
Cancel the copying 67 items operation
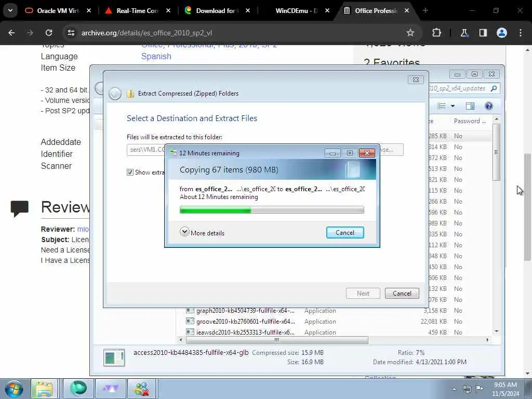click(345, 232)
